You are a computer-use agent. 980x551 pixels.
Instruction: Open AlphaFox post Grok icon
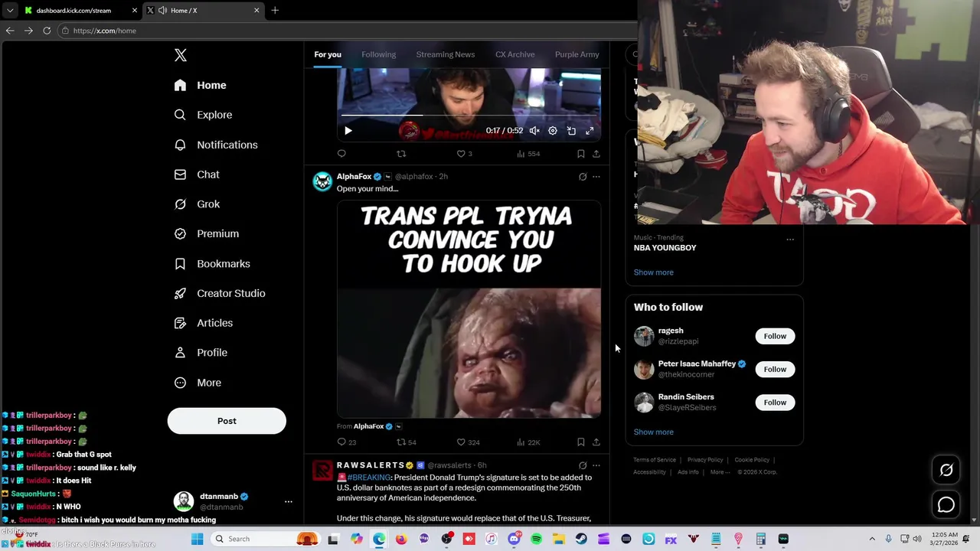pos(583,177)
